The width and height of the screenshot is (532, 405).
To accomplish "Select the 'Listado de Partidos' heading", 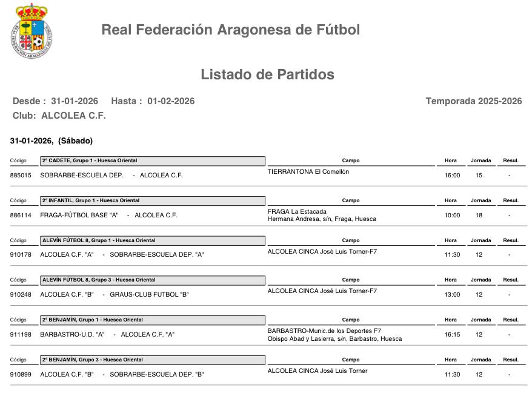I will (x=267, y=74).
